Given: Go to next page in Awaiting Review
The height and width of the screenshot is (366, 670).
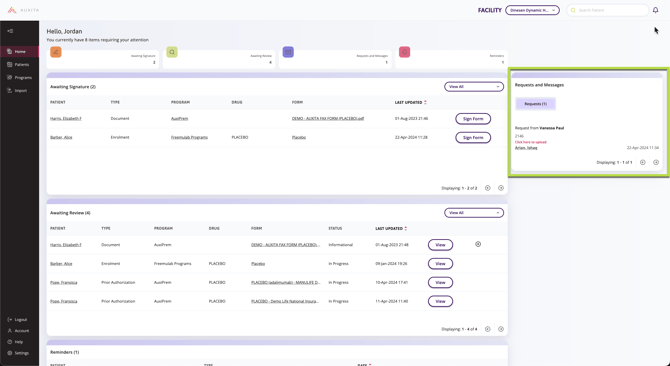Looking at the screenshot, I should [501, 329].
